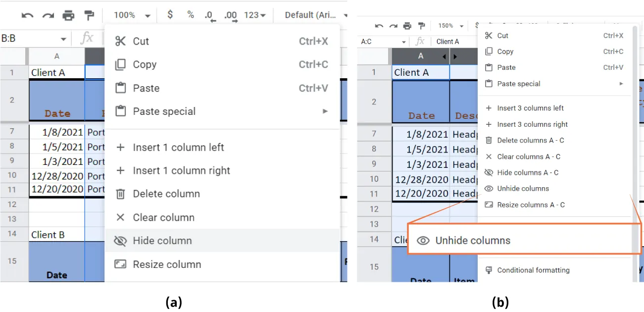
Task: Decrease decimal places using the .0 icon
Action: [x=209, y=15]
